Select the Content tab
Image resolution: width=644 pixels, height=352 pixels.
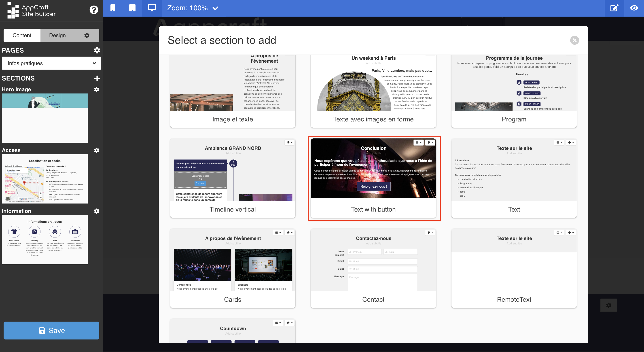[22, 35]
